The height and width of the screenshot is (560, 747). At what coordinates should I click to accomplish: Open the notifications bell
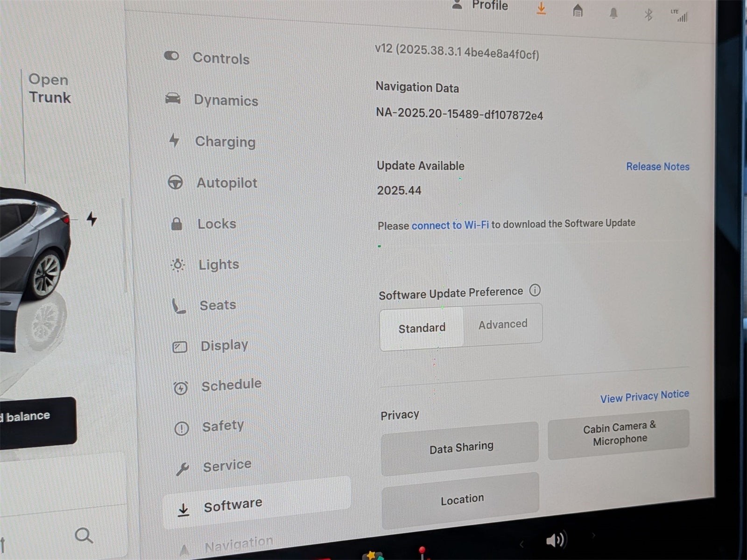tap(613, 13)
